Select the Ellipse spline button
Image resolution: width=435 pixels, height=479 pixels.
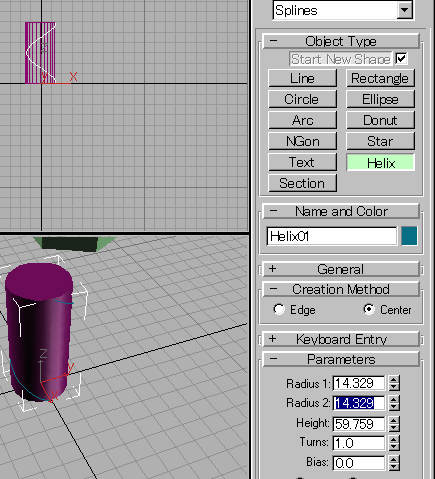[x=380, y=99]
